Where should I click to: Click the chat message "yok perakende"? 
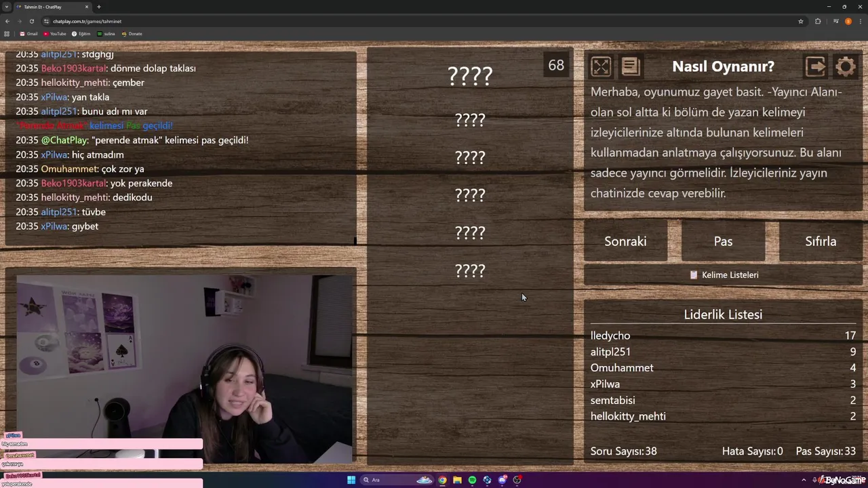[141, 184]
